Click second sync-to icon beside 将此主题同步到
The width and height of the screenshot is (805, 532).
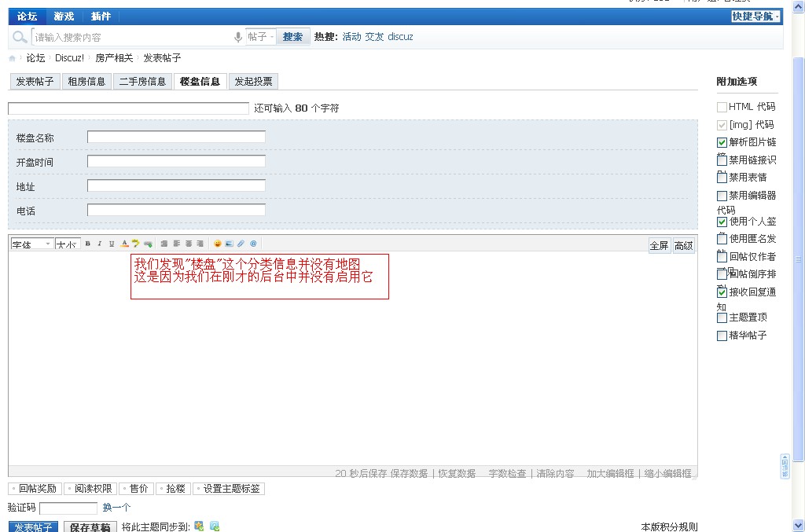coord(215,526)
